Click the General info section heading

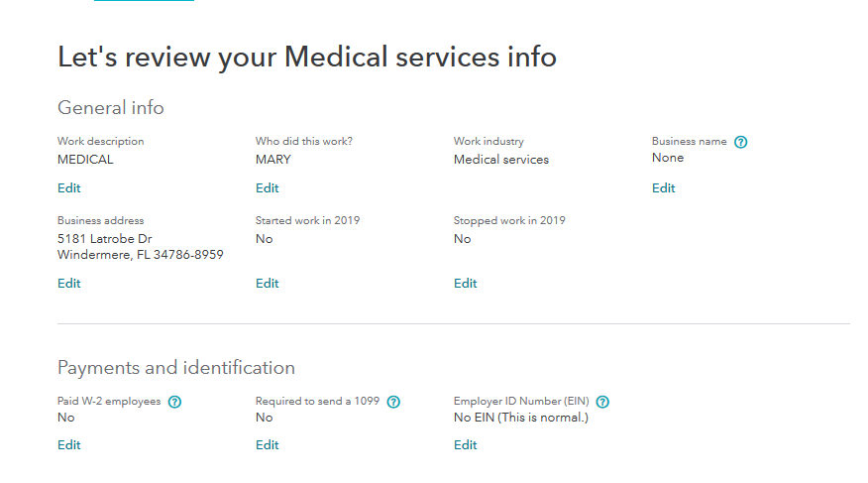[x=111, y=108]
